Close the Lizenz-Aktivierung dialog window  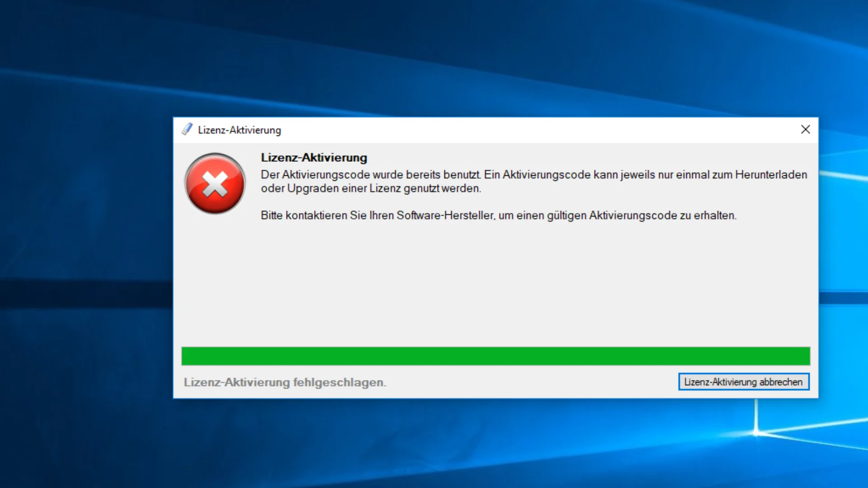[805, 130]
